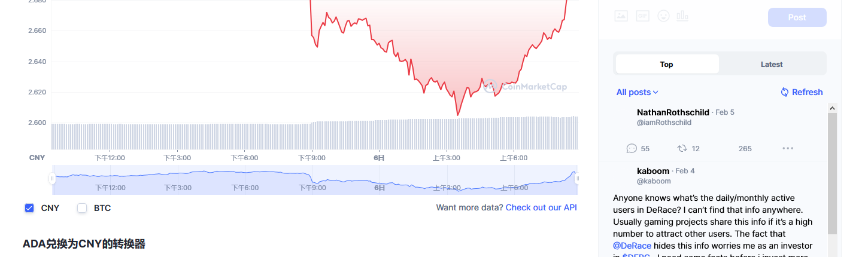Click comment icon on NathanRothschild post
This screenshot has width=868, height=257.
pyautogui.click(x=632, y=148)
